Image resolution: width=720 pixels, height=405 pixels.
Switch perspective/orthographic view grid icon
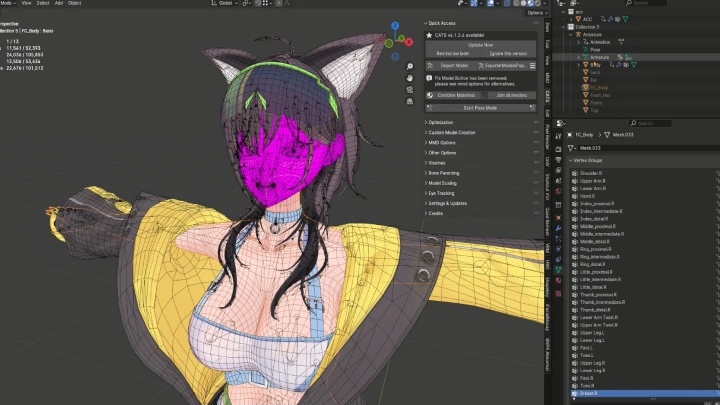[410, 101]
